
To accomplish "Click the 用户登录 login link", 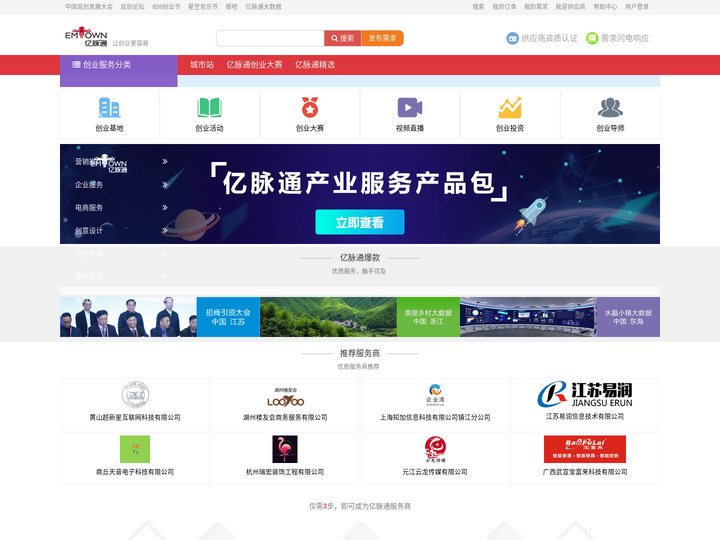I will (637, 6).
